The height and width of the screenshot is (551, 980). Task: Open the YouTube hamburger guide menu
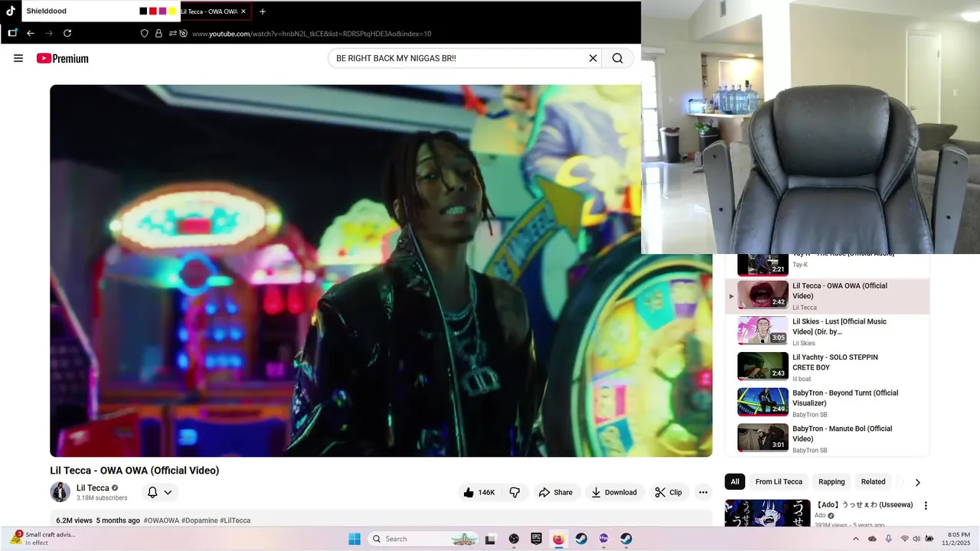coord(18,58)
